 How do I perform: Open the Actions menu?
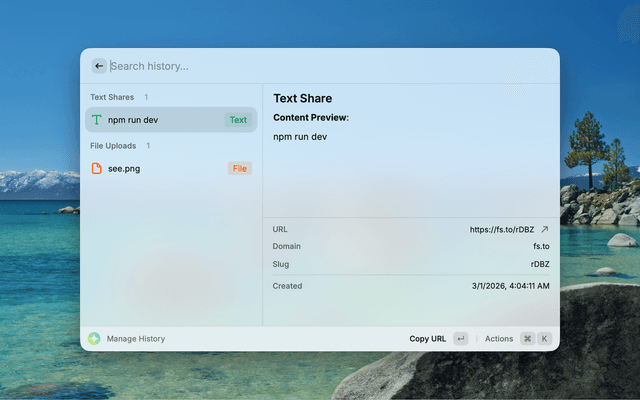pos(499,339)
